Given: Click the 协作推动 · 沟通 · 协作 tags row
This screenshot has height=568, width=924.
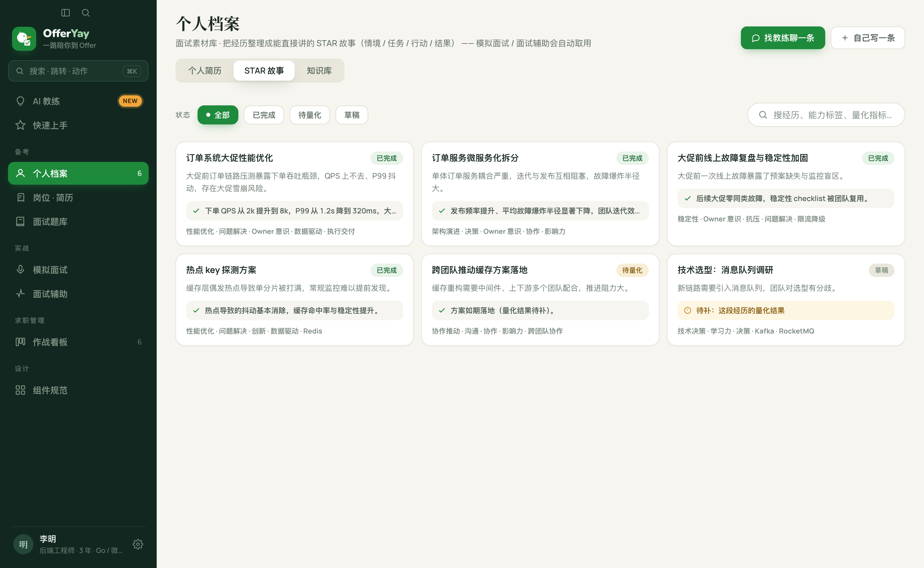Looking at the screenshot, I should (x=497, y=331).
